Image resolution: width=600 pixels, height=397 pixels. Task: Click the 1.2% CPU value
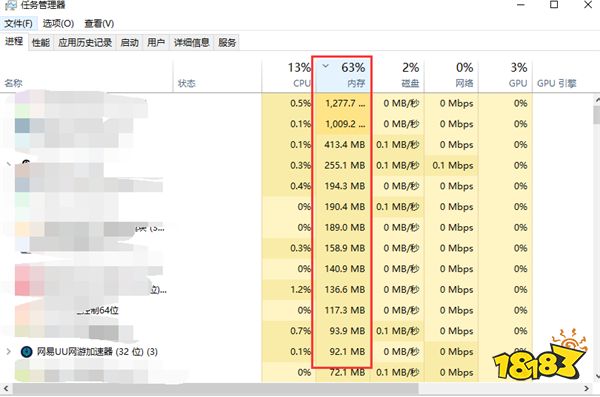300,289
